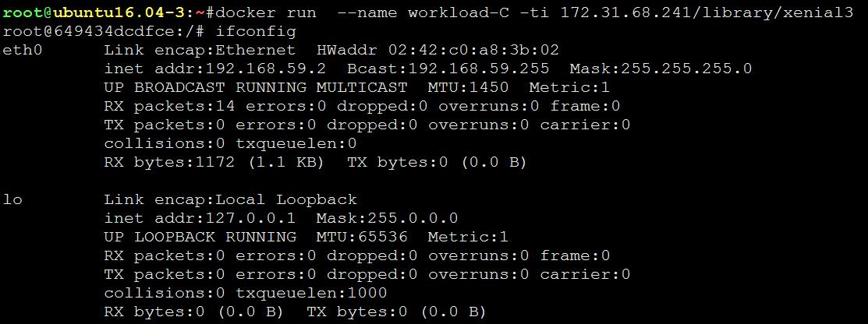
Task: Select the Mask:255.255.255.0 text
Action: tap(661, 69)
